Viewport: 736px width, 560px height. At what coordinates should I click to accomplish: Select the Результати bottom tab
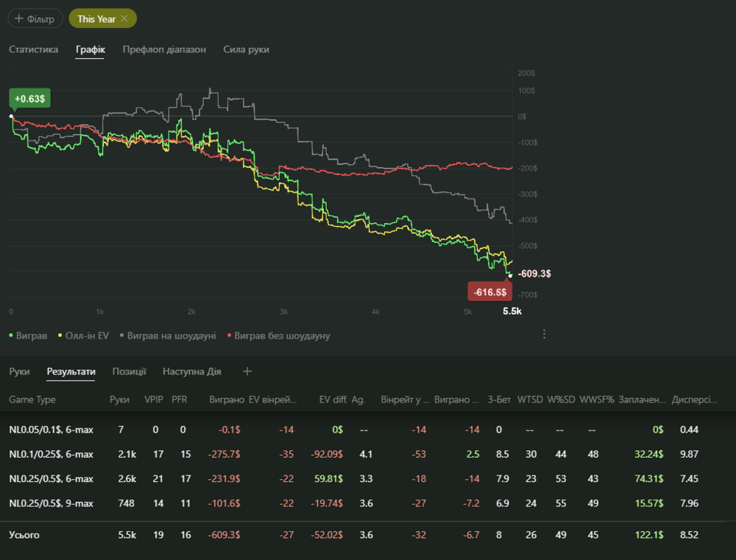pyautogui.click(x=71, y=372)
